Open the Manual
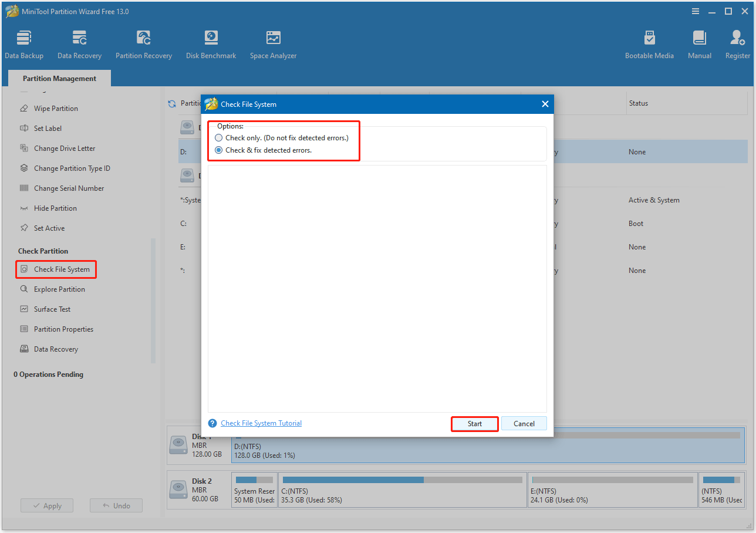 [699, 44]
